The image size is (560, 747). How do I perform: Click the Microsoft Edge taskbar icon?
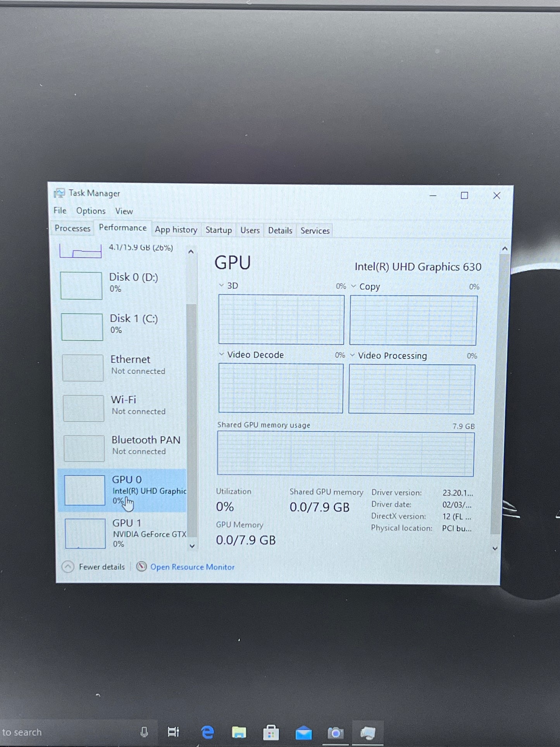tap(208, 732)
